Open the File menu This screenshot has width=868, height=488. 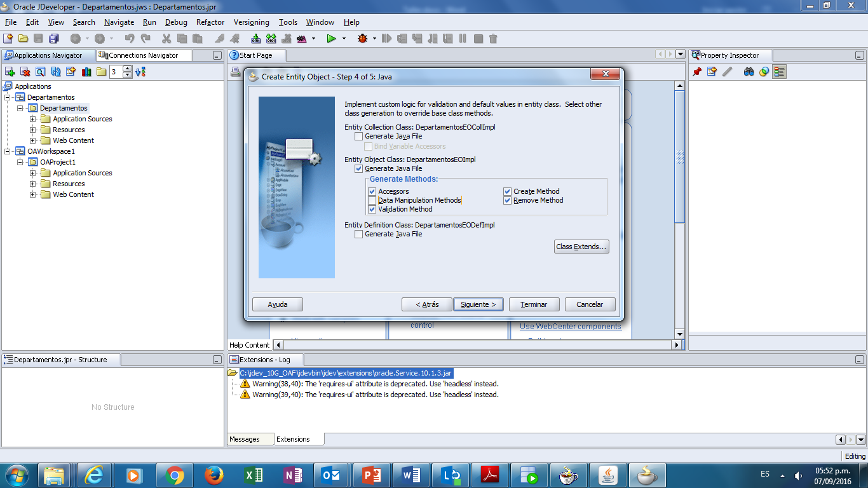(x=11, y=22)
